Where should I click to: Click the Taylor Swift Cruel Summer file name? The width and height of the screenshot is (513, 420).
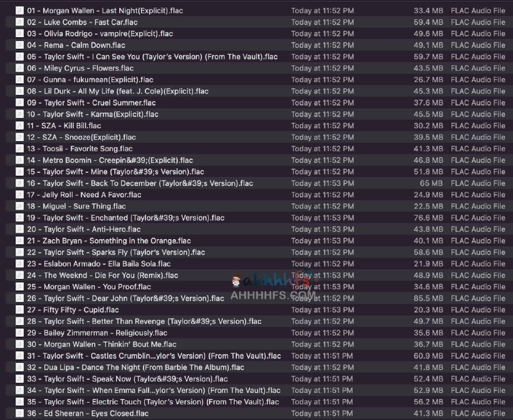[91, 103]
